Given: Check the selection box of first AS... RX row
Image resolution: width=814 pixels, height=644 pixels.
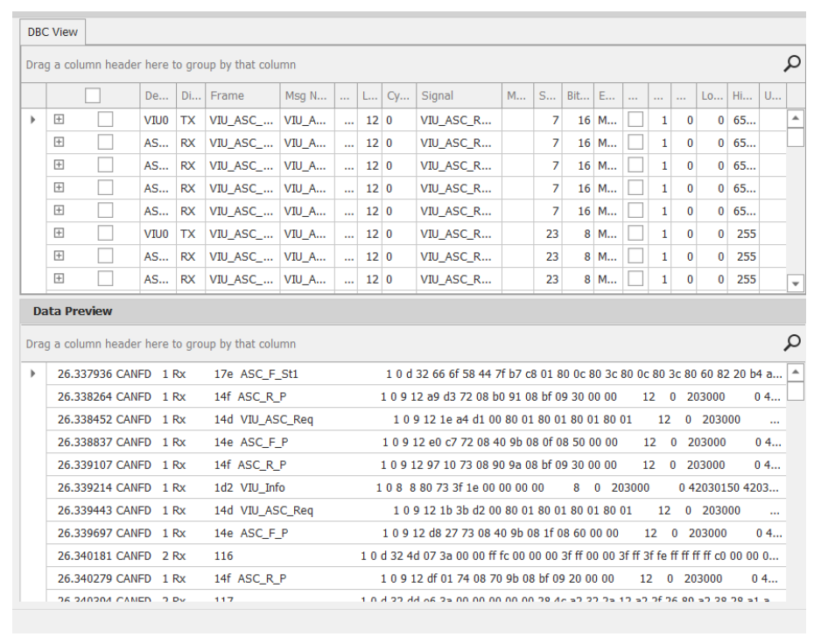Looking at the screenshot, I should (x=105, y=143).
